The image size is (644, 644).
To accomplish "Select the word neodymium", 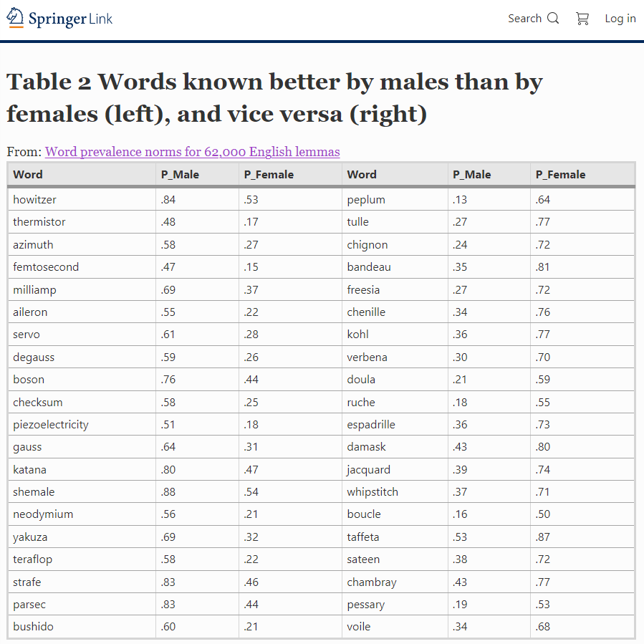I will point(43,514).
